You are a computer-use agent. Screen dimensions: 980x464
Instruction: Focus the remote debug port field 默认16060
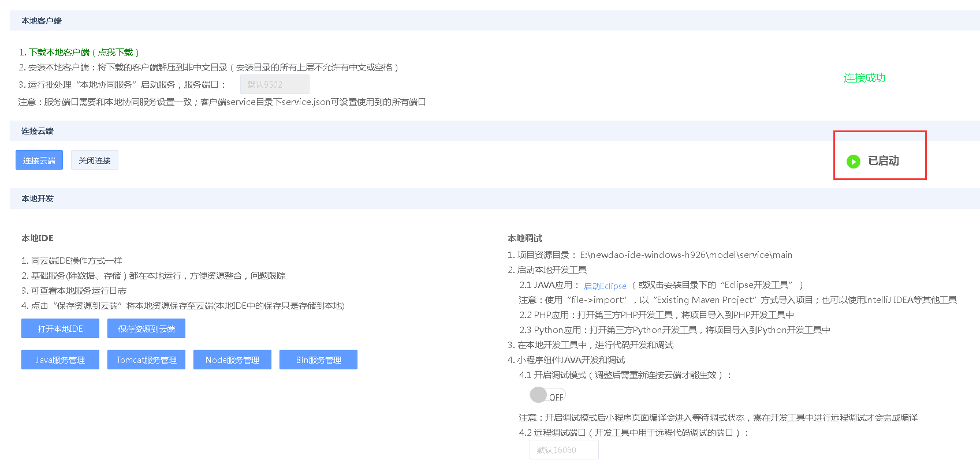pos(564,450)
